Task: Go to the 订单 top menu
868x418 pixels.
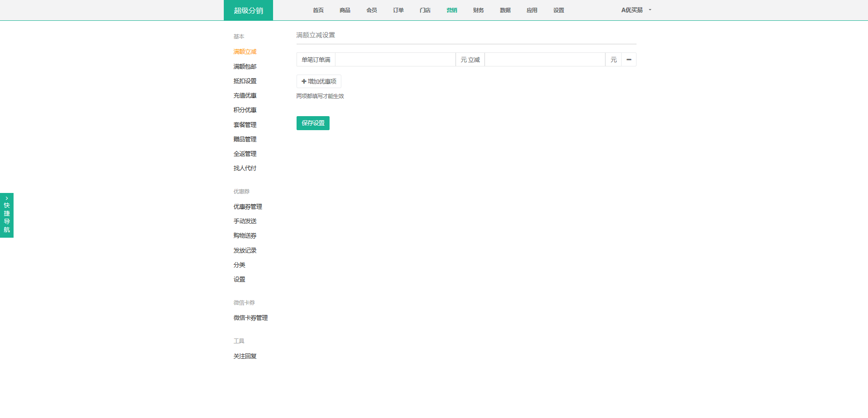Action: pos(398,10)
